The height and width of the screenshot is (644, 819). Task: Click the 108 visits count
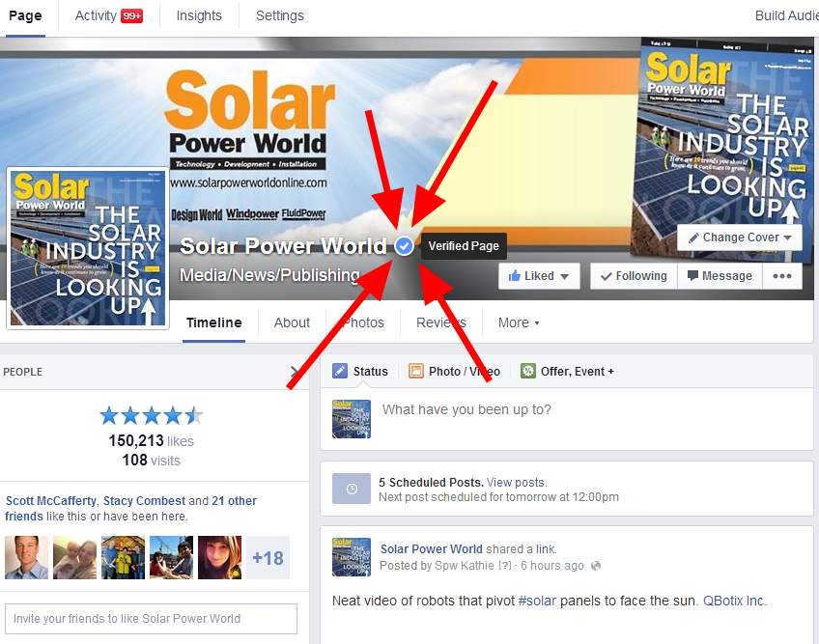(x=151, y=461)
